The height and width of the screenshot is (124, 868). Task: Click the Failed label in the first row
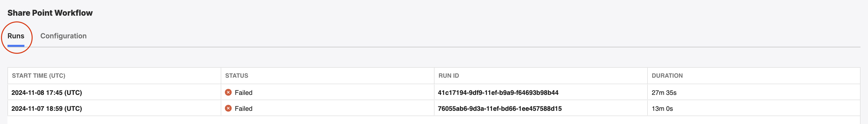click(x=244, y=93)
